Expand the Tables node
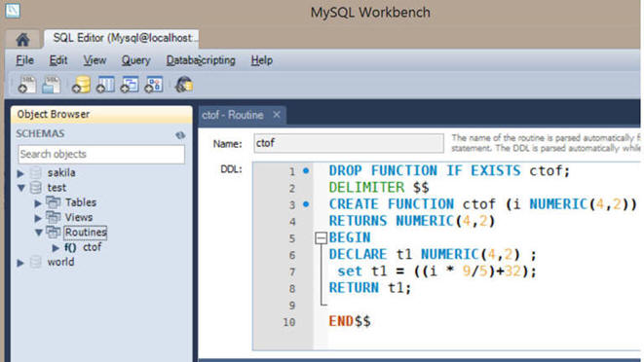644x362 pixels. tap(38, 202)
